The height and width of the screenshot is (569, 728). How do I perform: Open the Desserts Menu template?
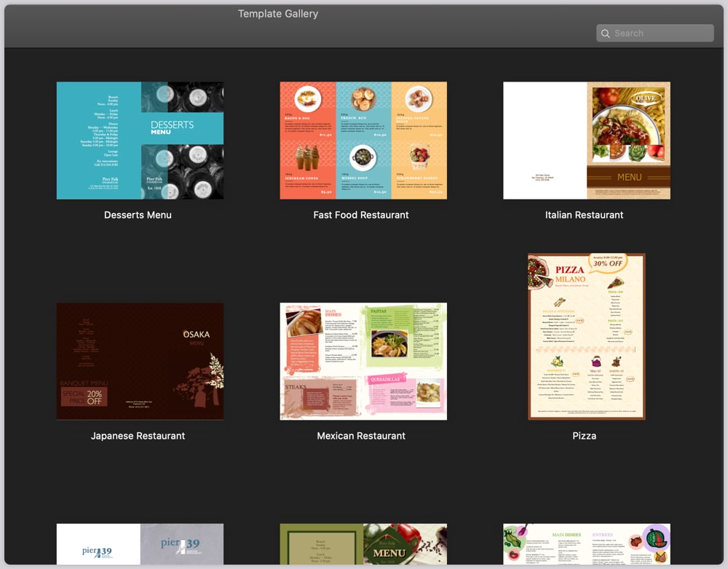[x=140, y=140]
